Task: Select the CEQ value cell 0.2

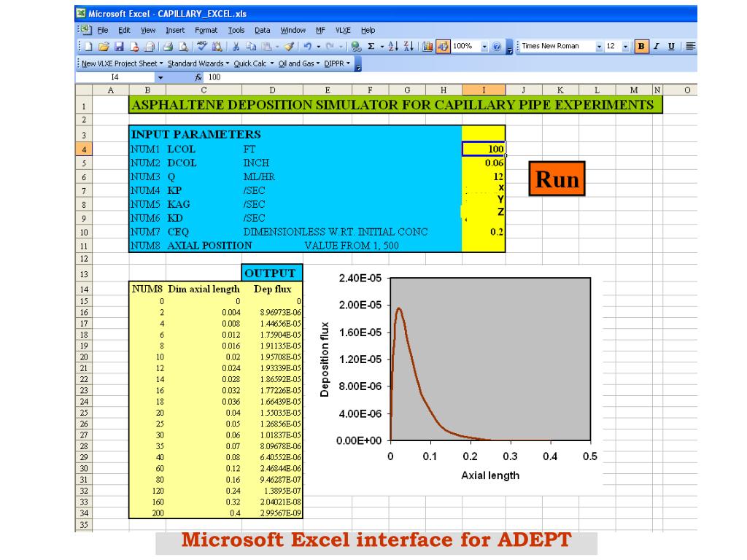Action: coord(484,232)
